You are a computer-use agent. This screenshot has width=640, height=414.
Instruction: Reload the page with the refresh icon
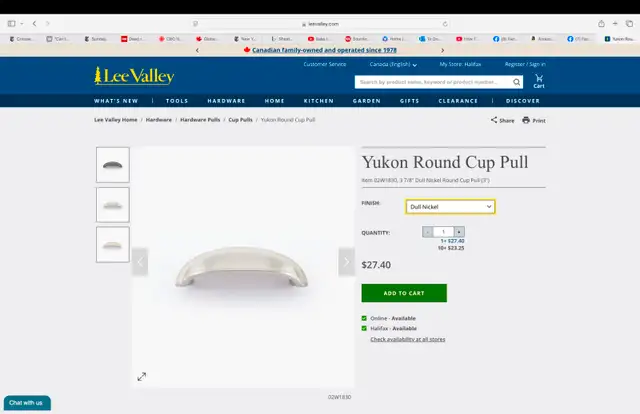click(445, 24)
